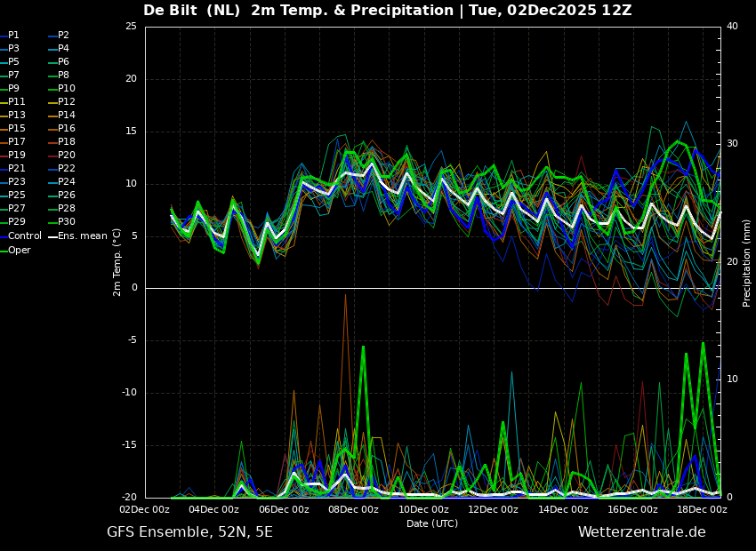Click the 02Dec 00z date tick label

point(144,509)
